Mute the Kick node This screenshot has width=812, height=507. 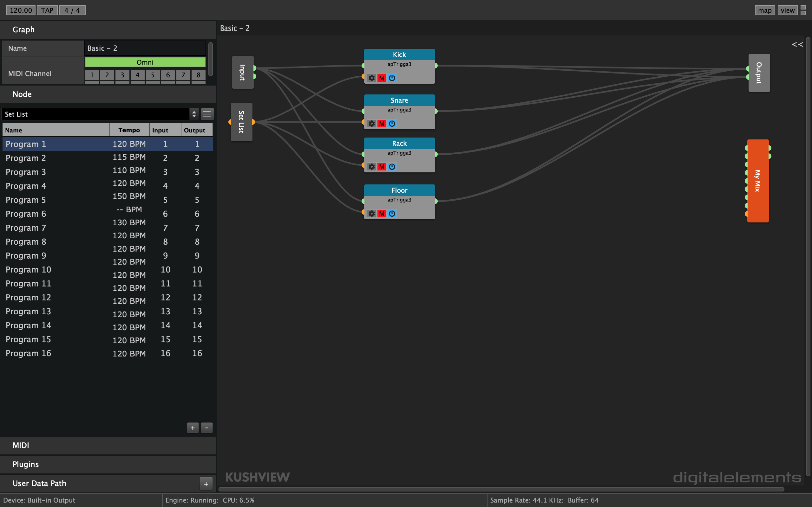[x=382, y=78]
